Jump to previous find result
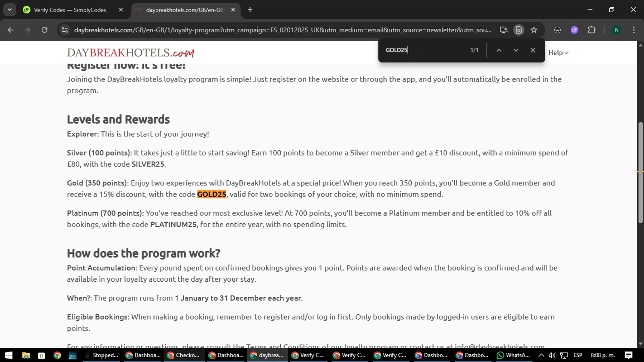The width and height of the screenshot is (644, 362). tap(499, 50)
